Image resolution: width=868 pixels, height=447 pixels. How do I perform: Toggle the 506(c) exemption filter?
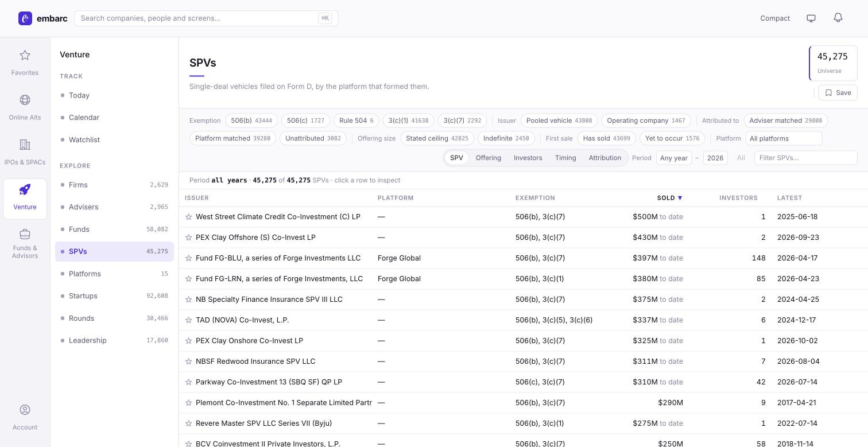[x=305, y=121]
